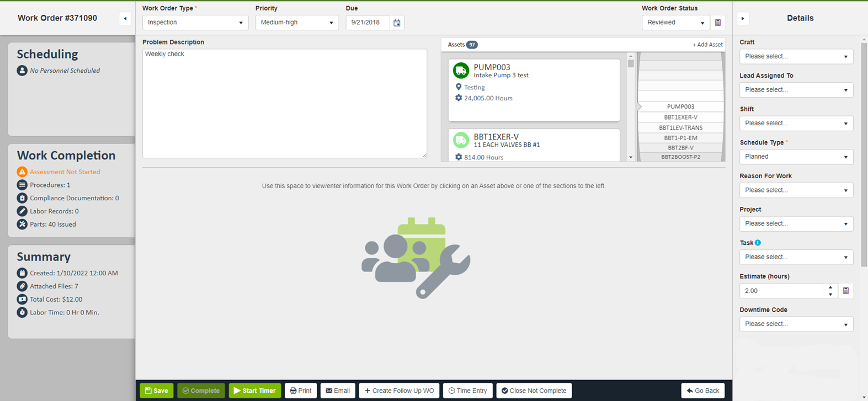Open the Craft dropdown
Viewport: 868px width, 401px height.
[x=796, y=56]
